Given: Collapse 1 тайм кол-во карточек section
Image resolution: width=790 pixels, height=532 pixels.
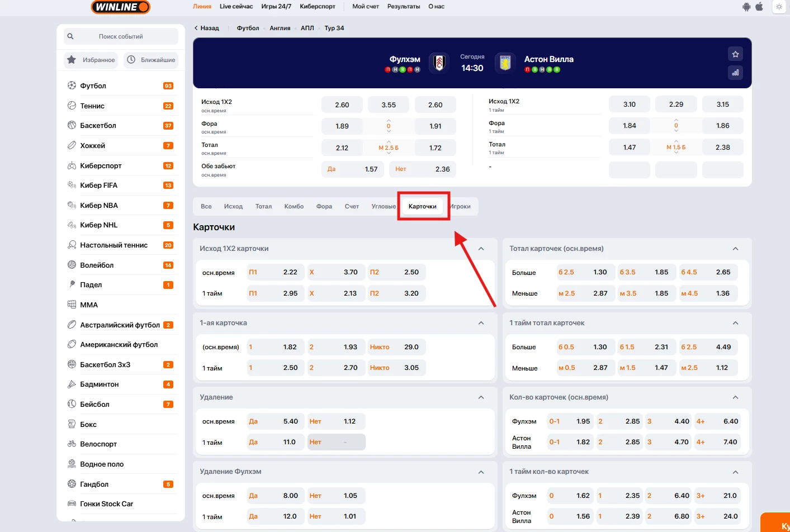Looking at the screenshot, I should click(735, 472).
